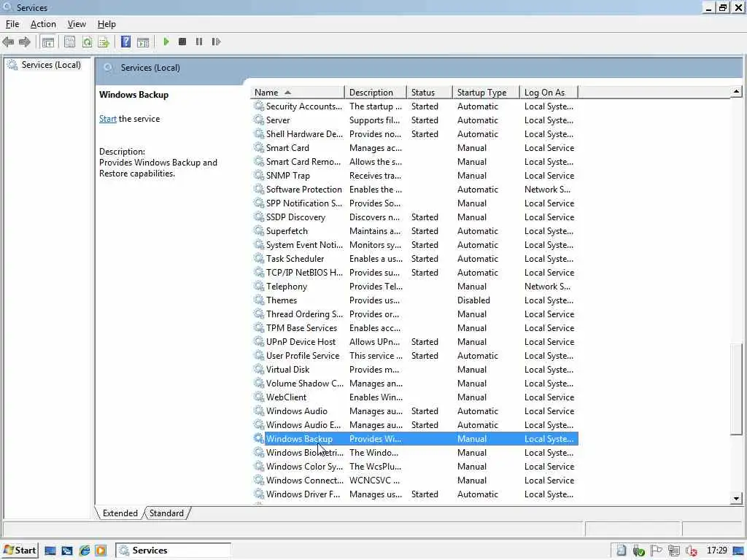The width and height of the screenshot is (747, 560).
Task: Click the scrollbar down arrow
Action: point(736,499)
